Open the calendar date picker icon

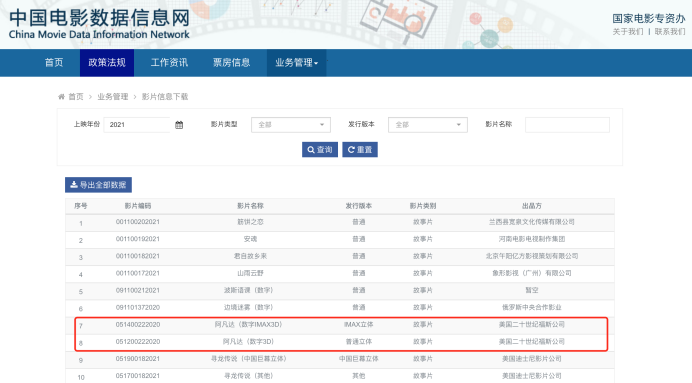click(179, 125)
